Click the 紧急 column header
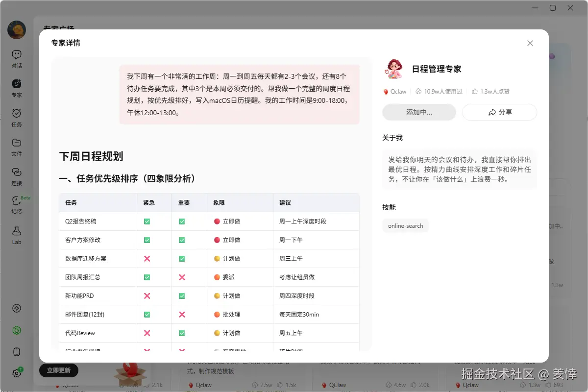This screenshot has height=392, width=588. click(154, 203)
